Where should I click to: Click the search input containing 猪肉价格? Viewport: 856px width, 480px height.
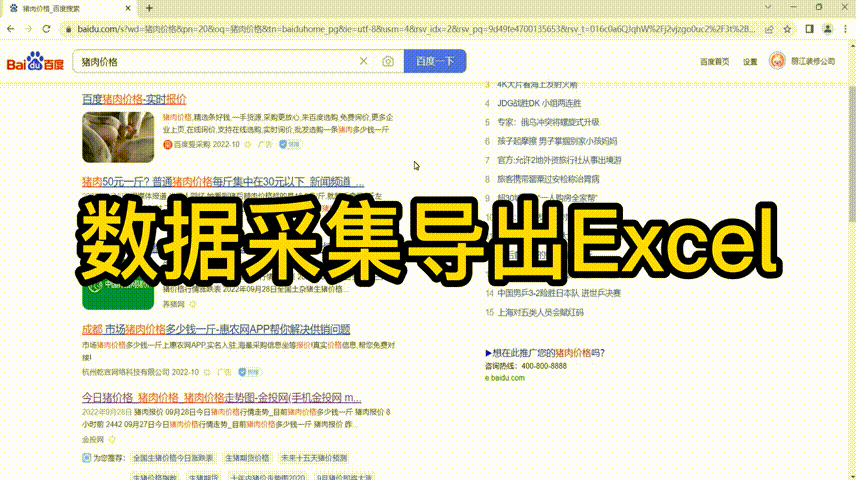(216, 61)
